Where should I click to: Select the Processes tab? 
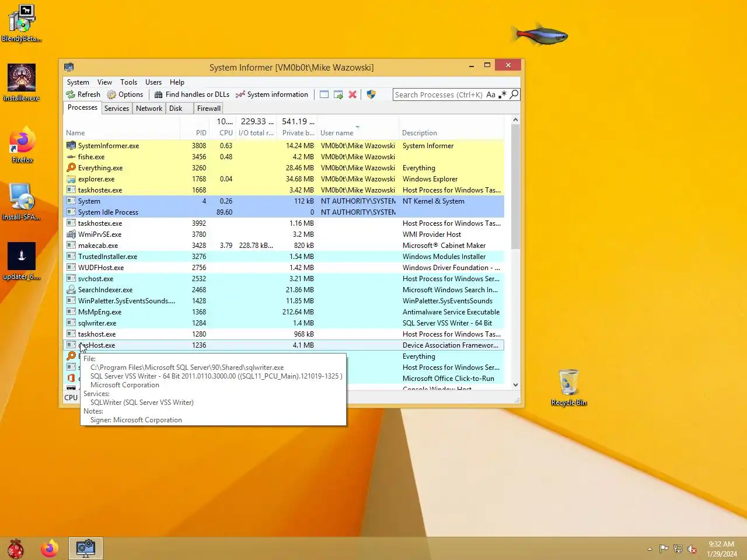[82, 107]
